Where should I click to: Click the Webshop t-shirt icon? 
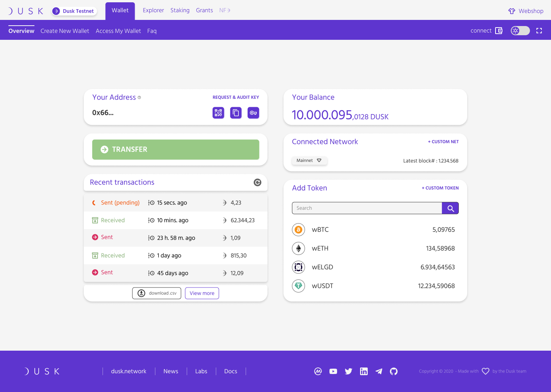click(x=512, y=11)
